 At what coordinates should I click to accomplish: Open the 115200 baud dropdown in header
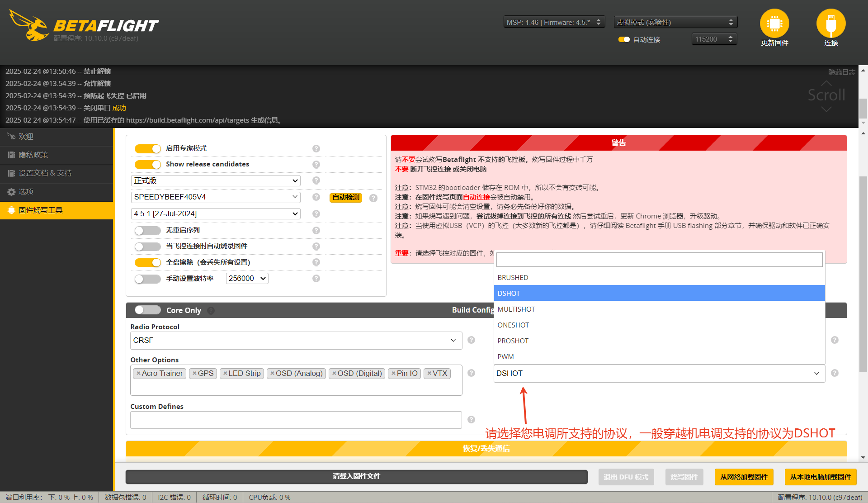tap(714, 39)
